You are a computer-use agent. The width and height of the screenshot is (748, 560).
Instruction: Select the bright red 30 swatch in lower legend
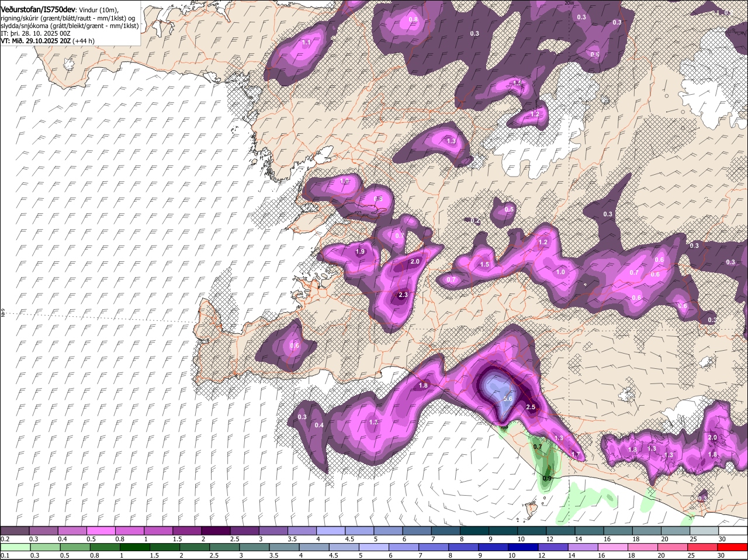click(x=732, y=547)
